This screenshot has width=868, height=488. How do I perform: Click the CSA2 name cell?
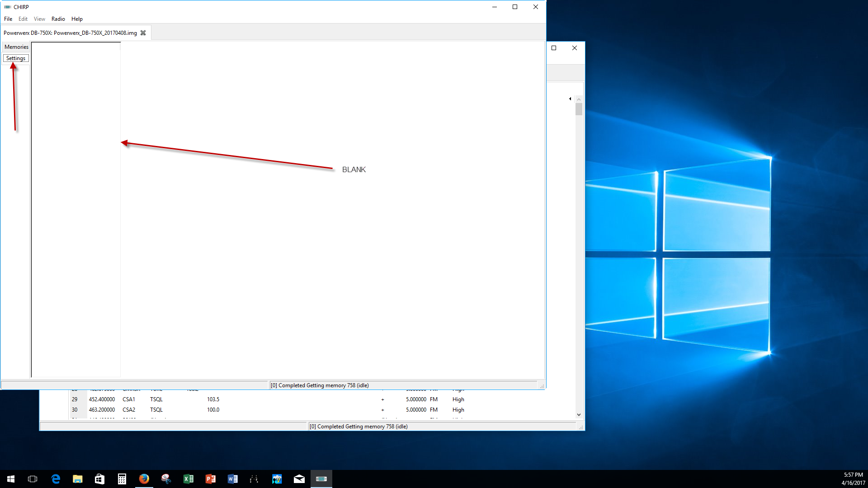pos(129,410)
